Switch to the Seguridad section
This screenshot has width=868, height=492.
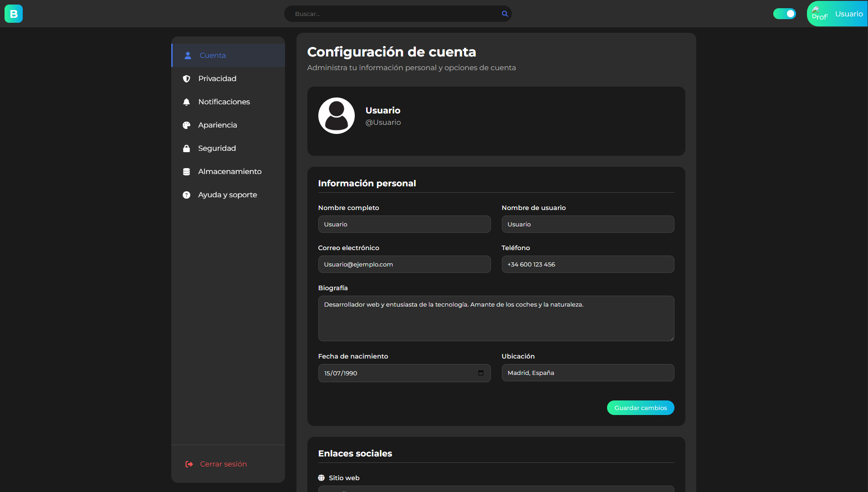pos(216,148)
